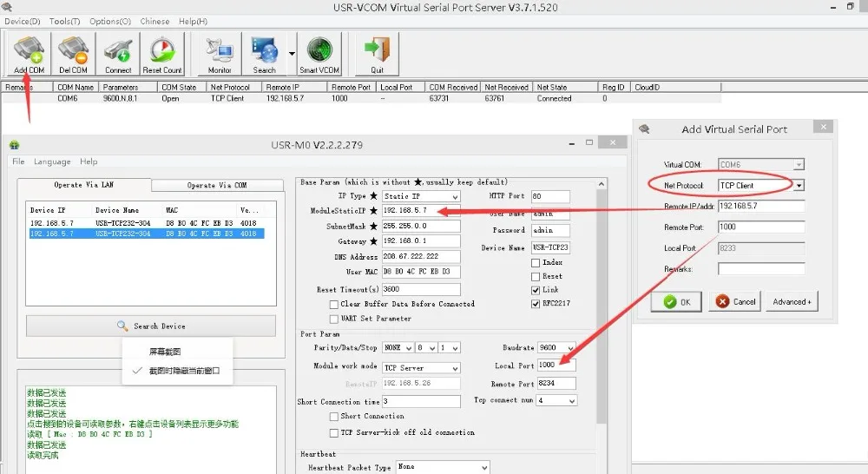Image resolution: width=868 pixels, height=474 pixels.
Task: Click Cancel in Add Virtual Serial Port
Action: [734, 302]
